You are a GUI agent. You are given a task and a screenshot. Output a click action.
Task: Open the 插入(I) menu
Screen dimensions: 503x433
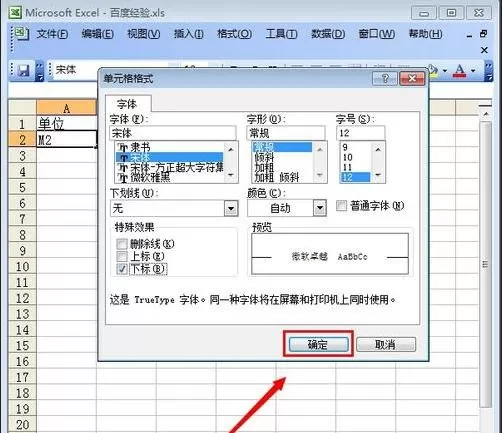pos(189,34)
